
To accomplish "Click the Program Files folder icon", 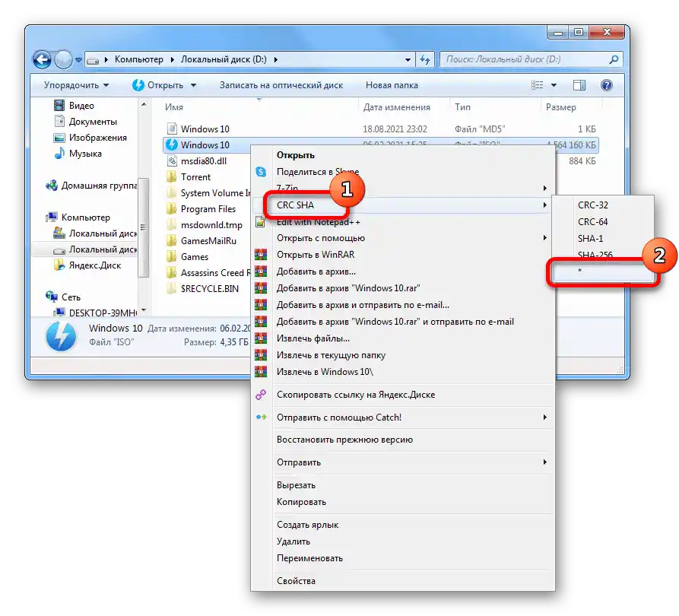I will (x=172, y=209).
